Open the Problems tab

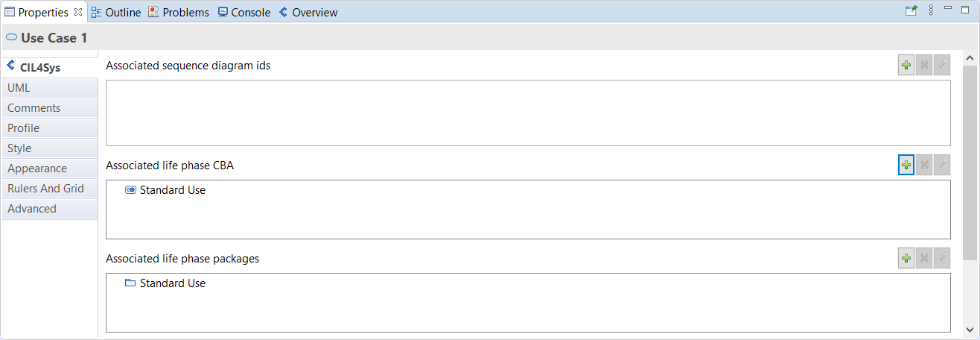pos(179,12)
